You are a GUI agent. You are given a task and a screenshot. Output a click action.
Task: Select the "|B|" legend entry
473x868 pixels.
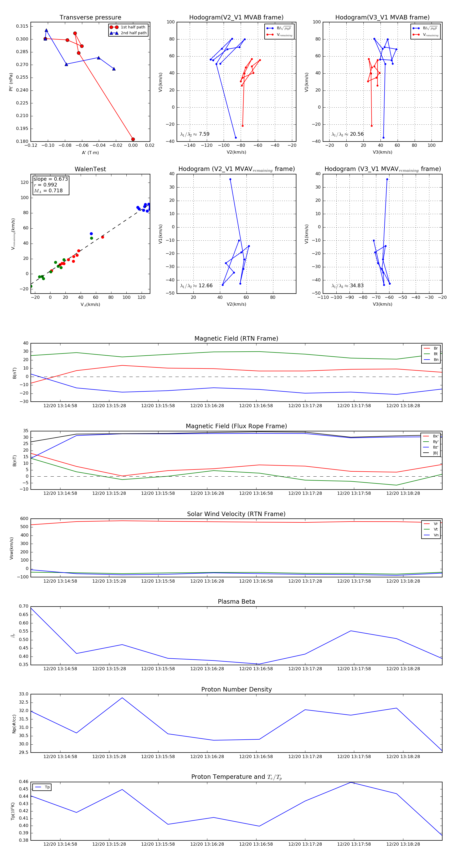pos(431,453)
